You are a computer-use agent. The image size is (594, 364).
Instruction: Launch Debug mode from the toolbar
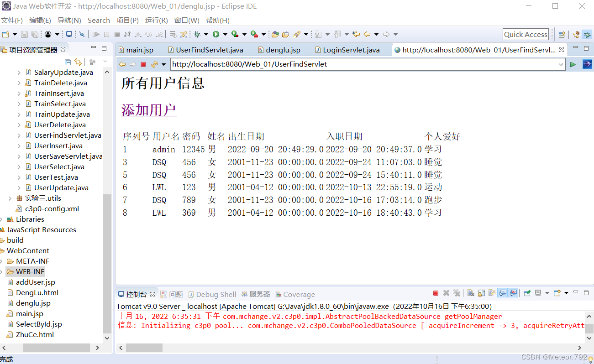197,34
